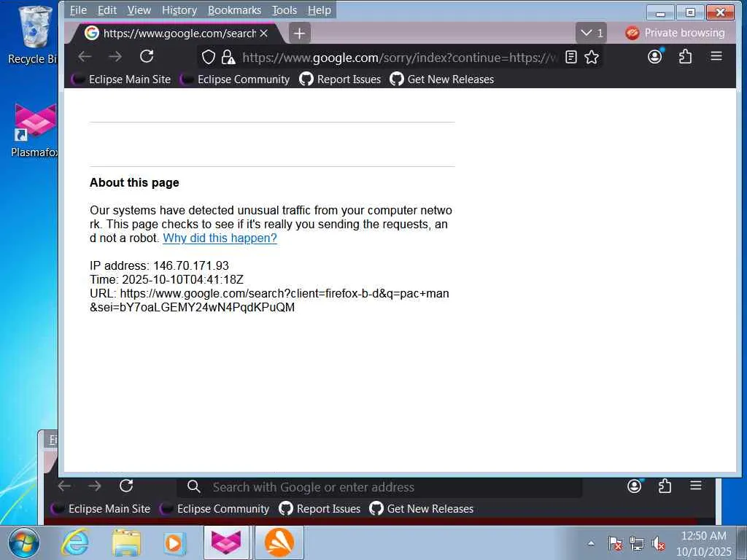Open Eclipse Community bookmark in front window

pyautogui.click(x=235, y=79)
